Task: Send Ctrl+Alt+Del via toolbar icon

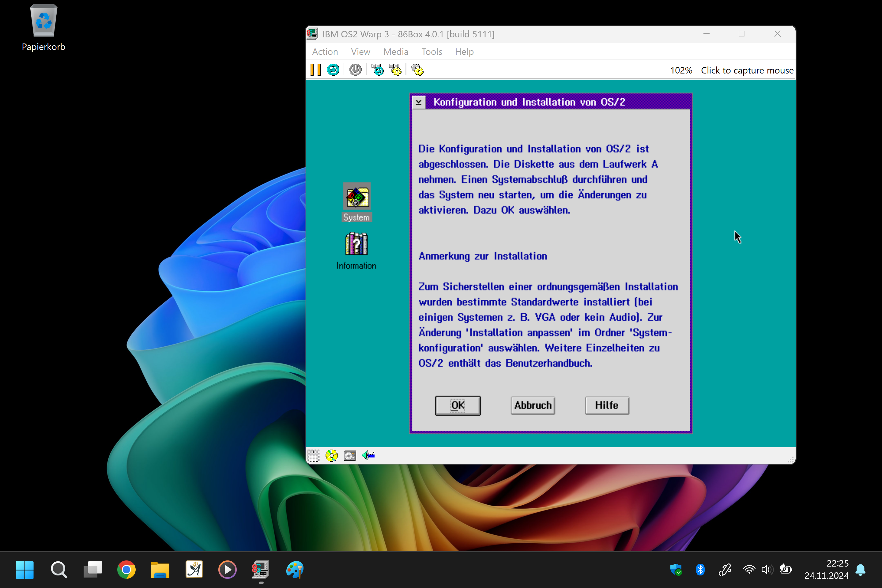Action: coord(377,70)
